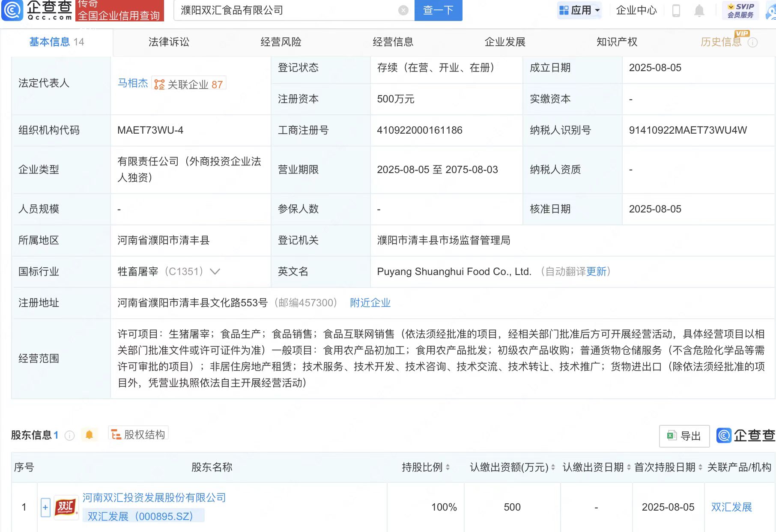Open the 应用 dropdown menu
Screen dimensions: 776x532
(579, 10)
